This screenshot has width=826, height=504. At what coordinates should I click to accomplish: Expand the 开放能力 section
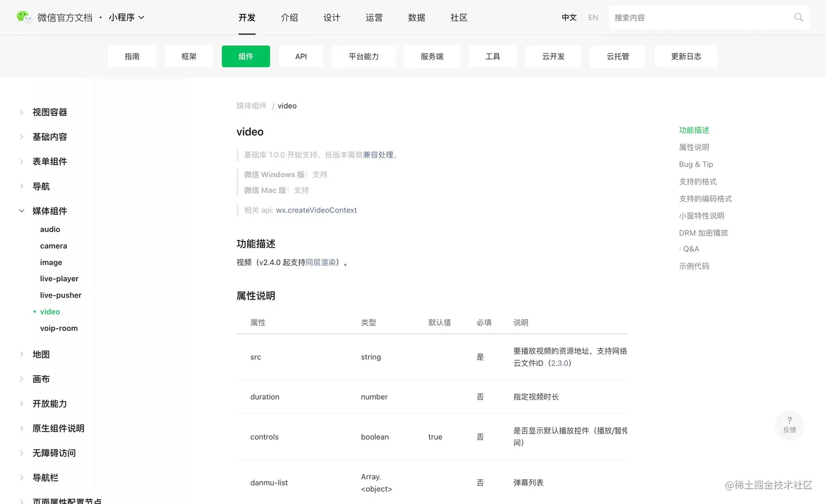pyautogui.click(x=49, y=404)
